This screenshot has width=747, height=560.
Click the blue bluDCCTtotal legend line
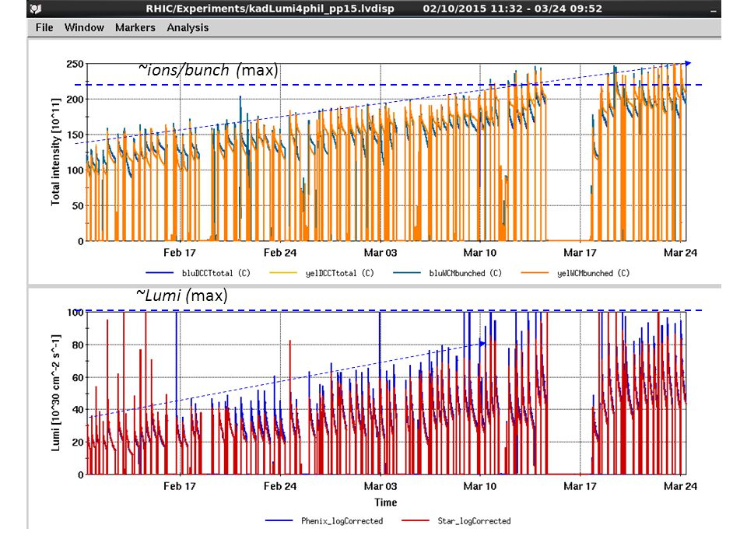pos(160,273)
